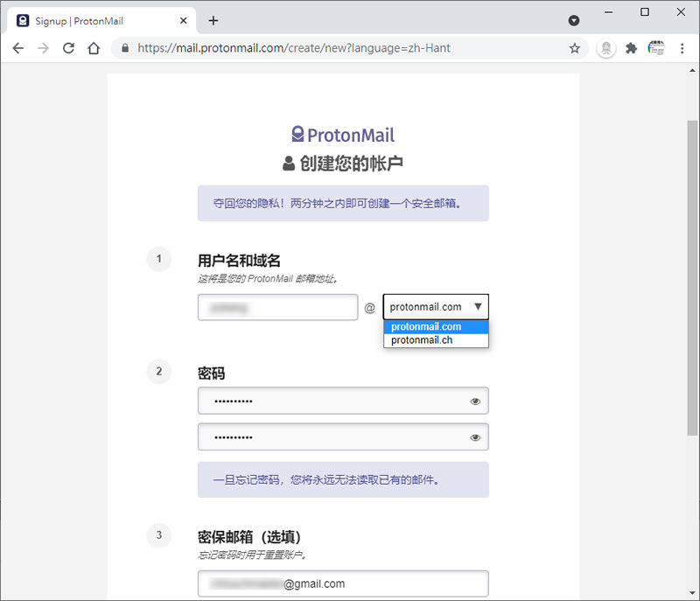This screenshot has width=700, height=601.
Task: Open a new browser tab
Action: (x=213, y=20)
